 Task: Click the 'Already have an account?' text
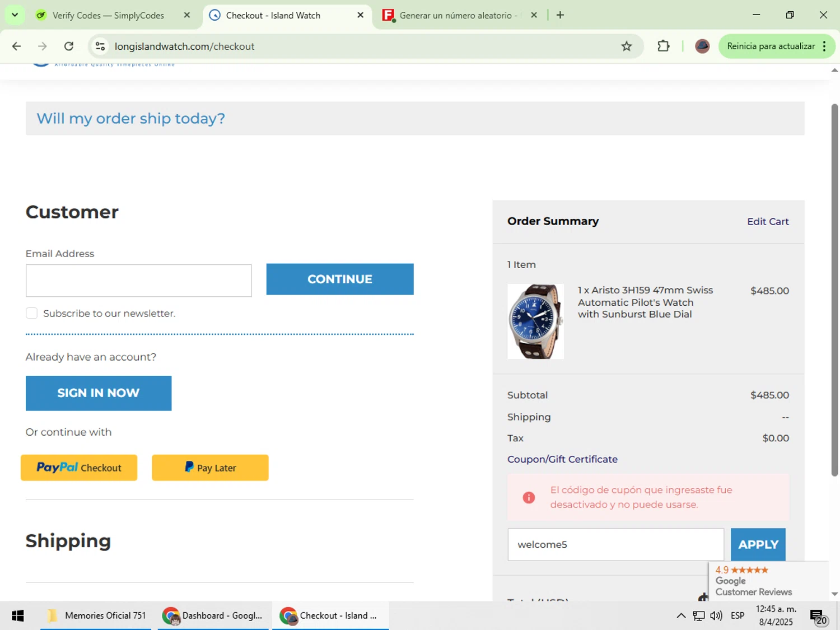coord(91,357)
